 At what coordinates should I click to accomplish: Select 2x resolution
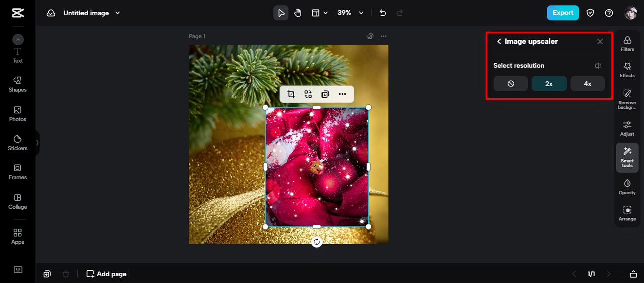point(549,84)
